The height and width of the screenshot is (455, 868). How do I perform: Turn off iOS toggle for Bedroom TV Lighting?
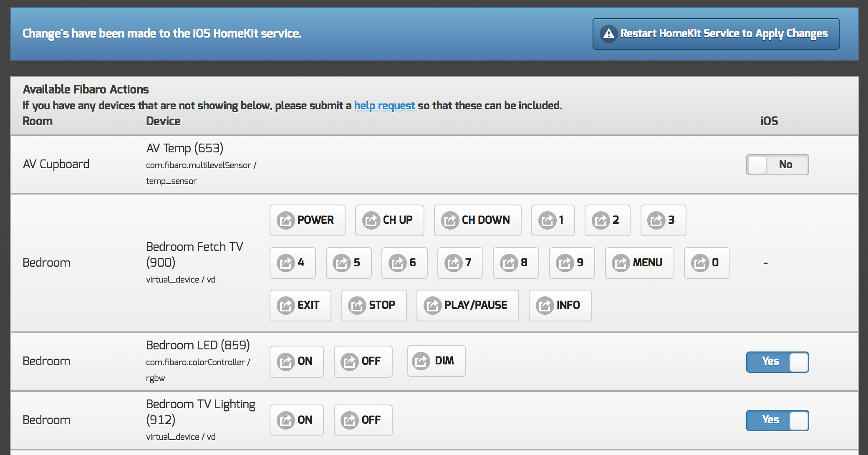point(777,420)
